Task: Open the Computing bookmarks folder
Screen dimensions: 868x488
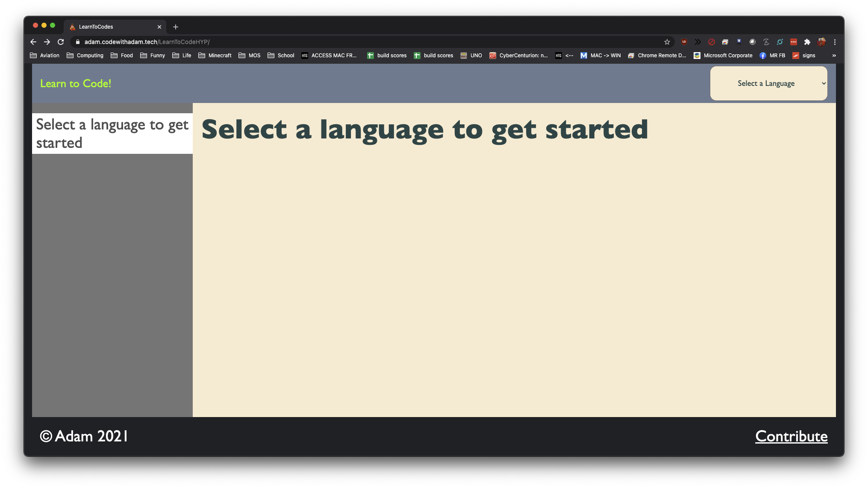Action: [85, 56]
